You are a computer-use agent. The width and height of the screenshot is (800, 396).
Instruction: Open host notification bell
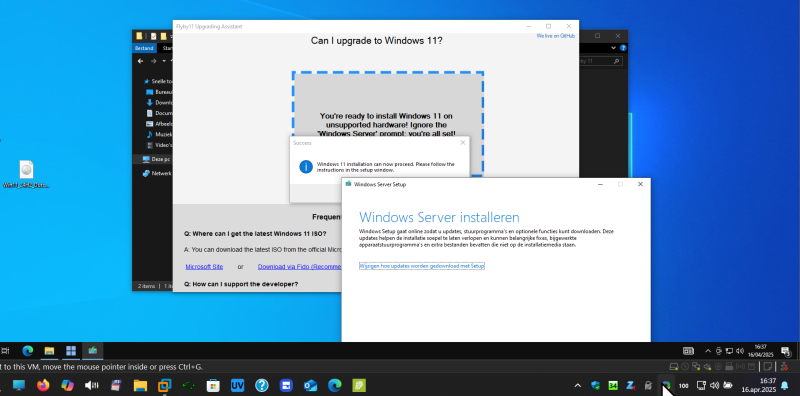(x=785, y=385)
